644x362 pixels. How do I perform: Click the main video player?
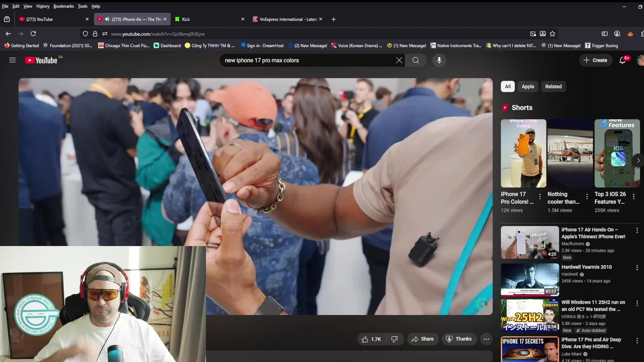[256, 197]
